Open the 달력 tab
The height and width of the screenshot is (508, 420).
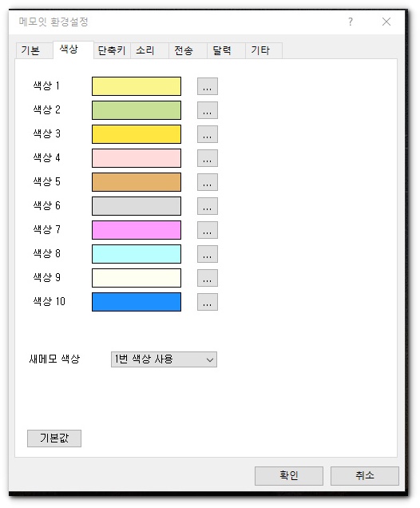(226, 50)
